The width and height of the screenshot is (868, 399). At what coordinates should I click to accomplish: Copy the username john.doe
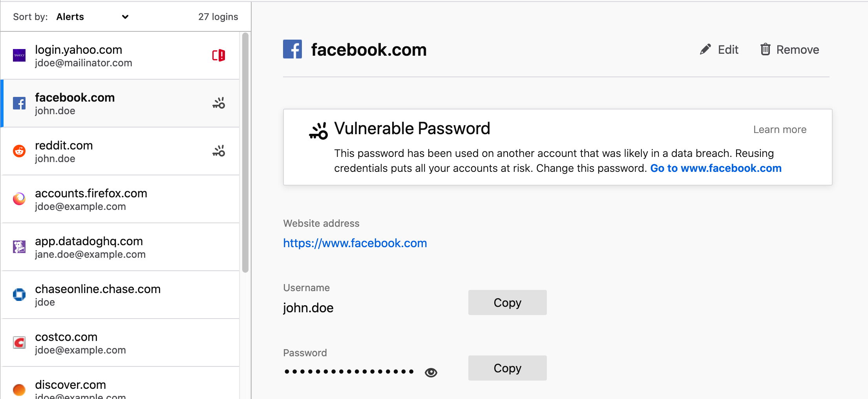pos(507,302)
